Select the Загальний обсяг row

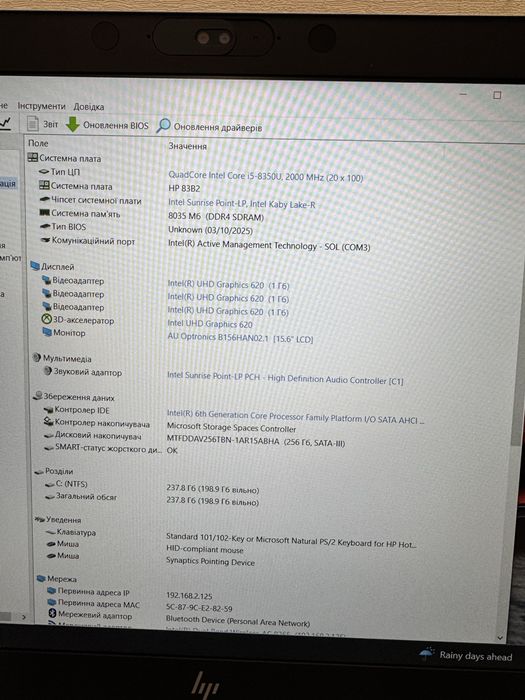point(152,498)
